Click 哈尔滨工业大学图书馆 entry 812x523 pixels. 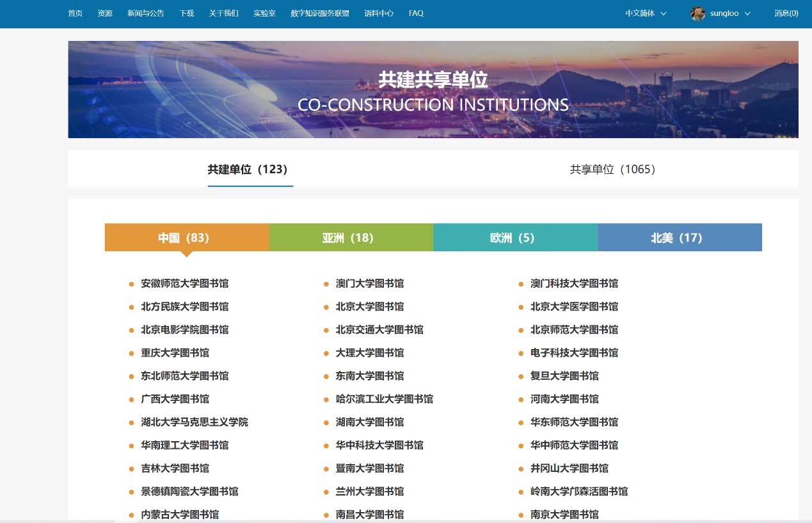point(385,398)
